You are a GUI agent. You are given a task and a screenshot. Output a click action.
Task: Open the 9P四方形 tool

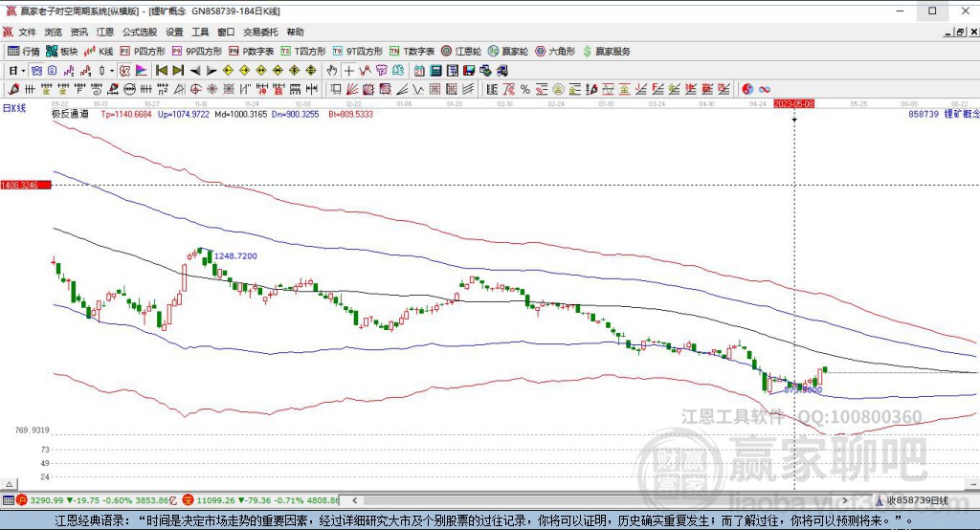(197, 52)
